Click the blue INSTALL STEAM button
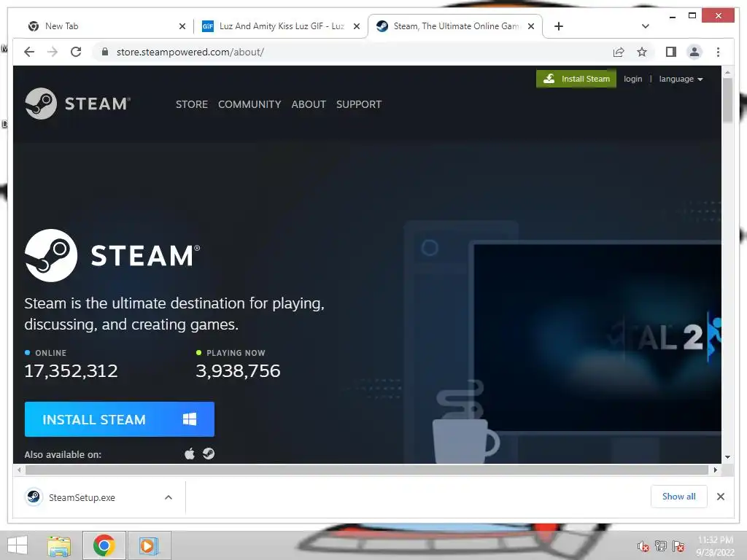Screen dimensions: 747x560 coord(120,419)
